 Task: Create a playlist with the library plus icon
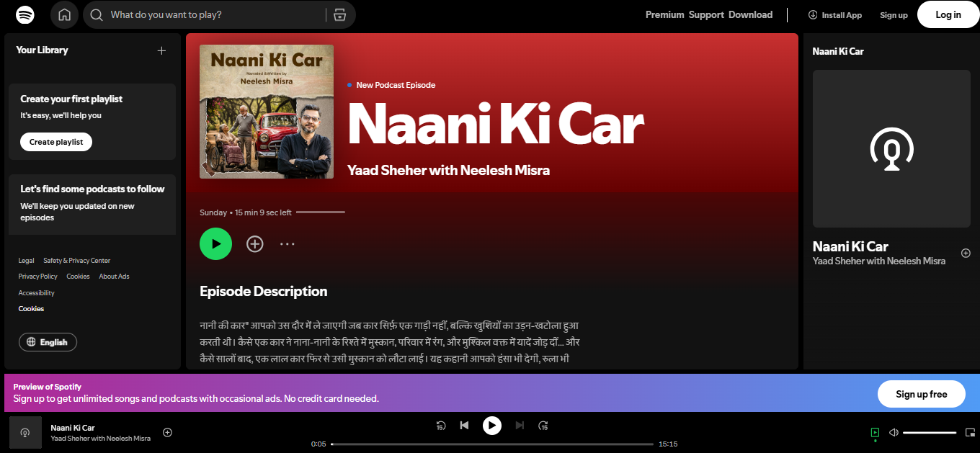pyautogui.click(x=161, y=50)
